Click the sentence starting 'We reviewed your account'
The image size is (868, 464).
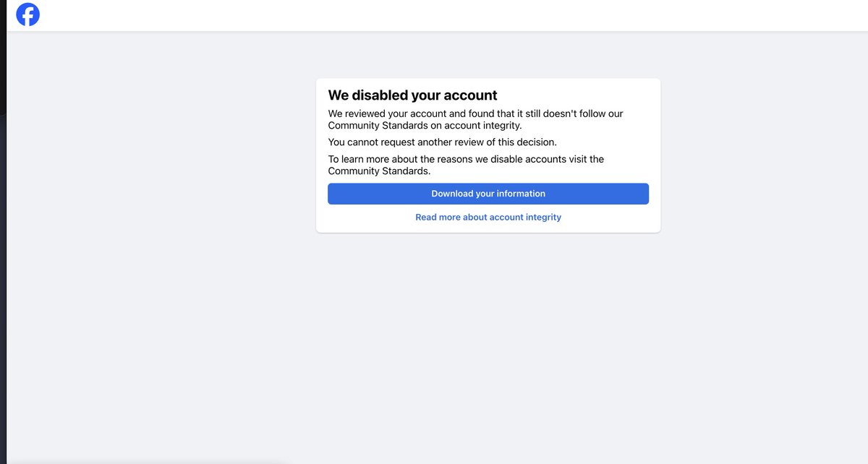coord(475,119)
